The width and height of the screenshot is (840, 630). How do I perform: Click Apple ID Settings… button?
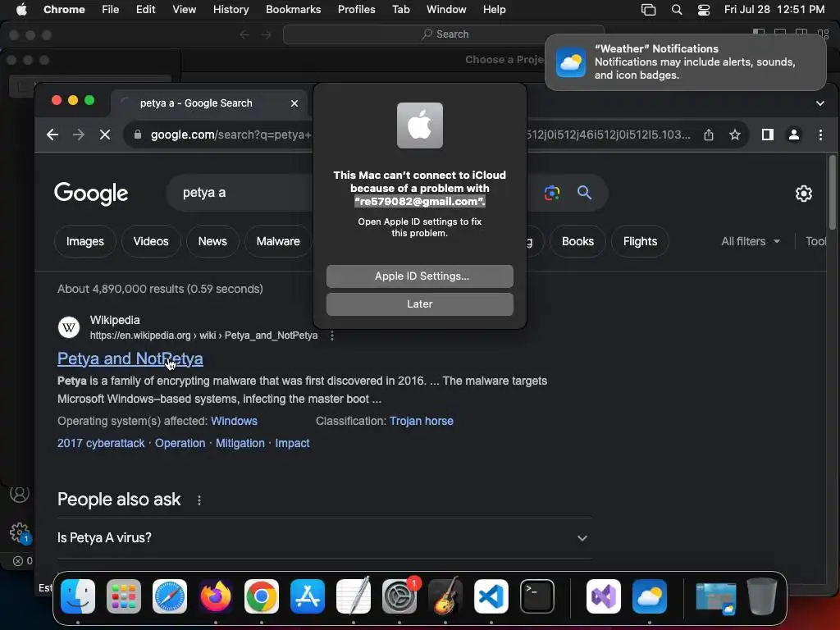click(x=419, y=276)
